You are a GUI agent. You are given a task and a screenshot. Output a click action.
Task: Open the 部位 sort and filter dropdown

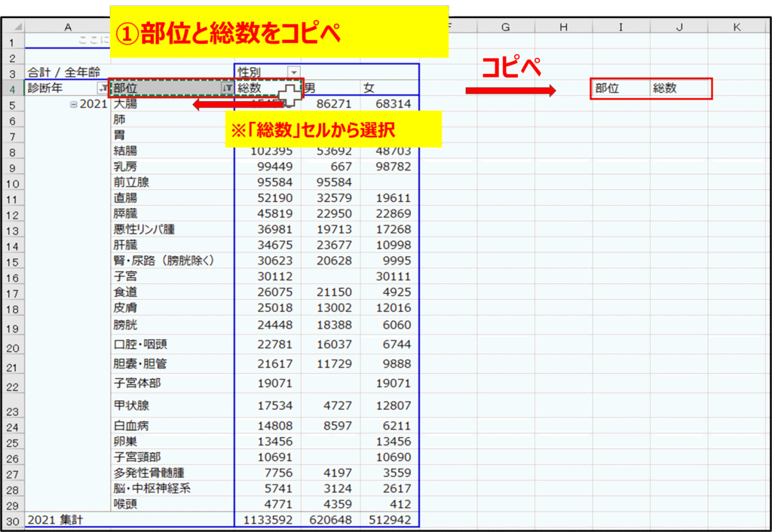coord(227,88)
